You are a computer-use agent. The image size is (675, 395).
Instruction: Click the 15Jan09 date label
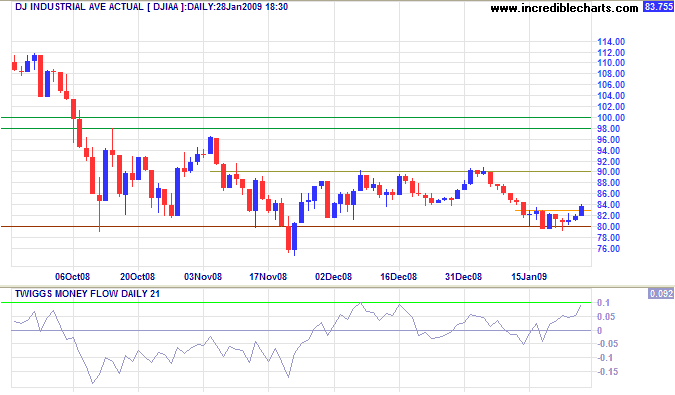(x=529, y=277)
